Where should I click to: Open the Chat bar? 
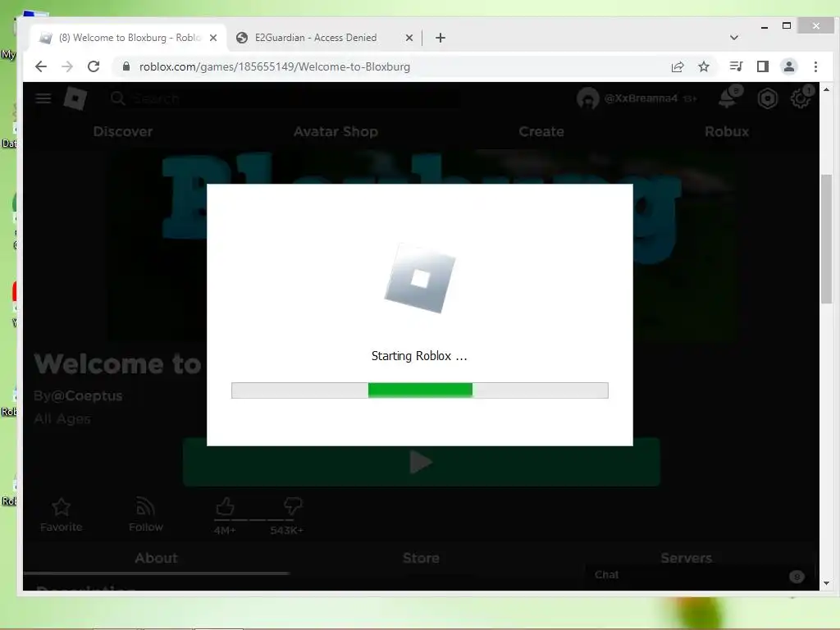coord(700,575)
